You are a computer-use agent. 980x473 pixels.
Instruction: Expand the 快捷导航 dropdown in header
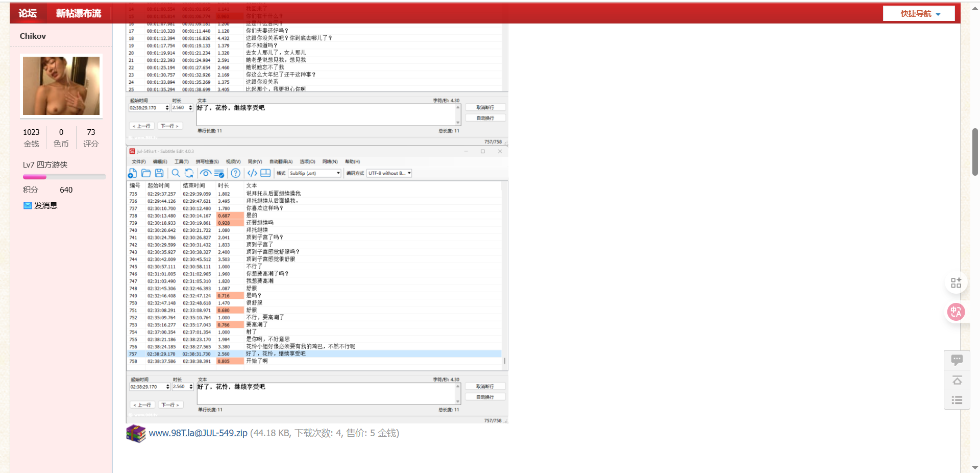(919, 14)
